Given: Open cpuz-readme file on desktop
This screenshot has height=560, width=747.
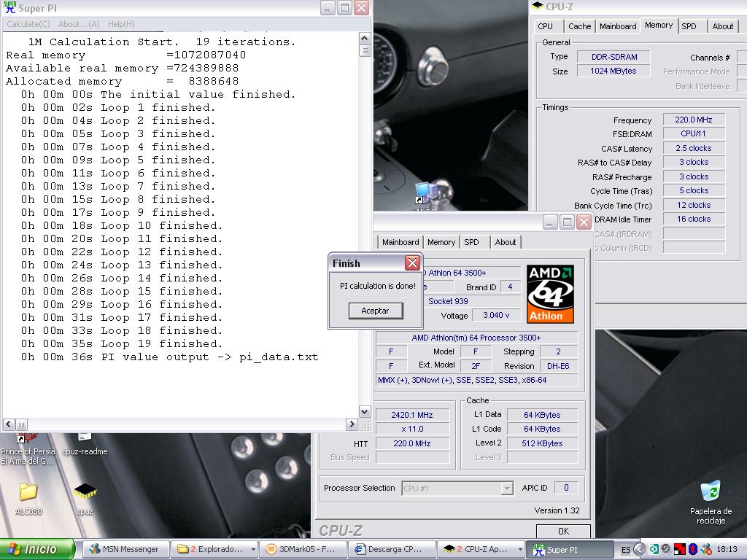Looking at the screenshot, I should [x=85, y=439].
